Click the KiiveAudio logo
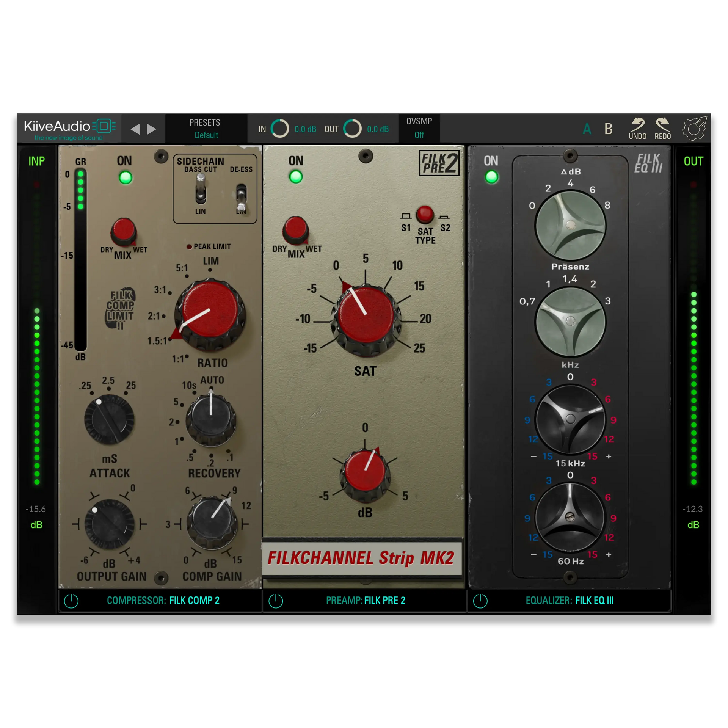Screen dimensions: 728x728 tap(70, 129)
